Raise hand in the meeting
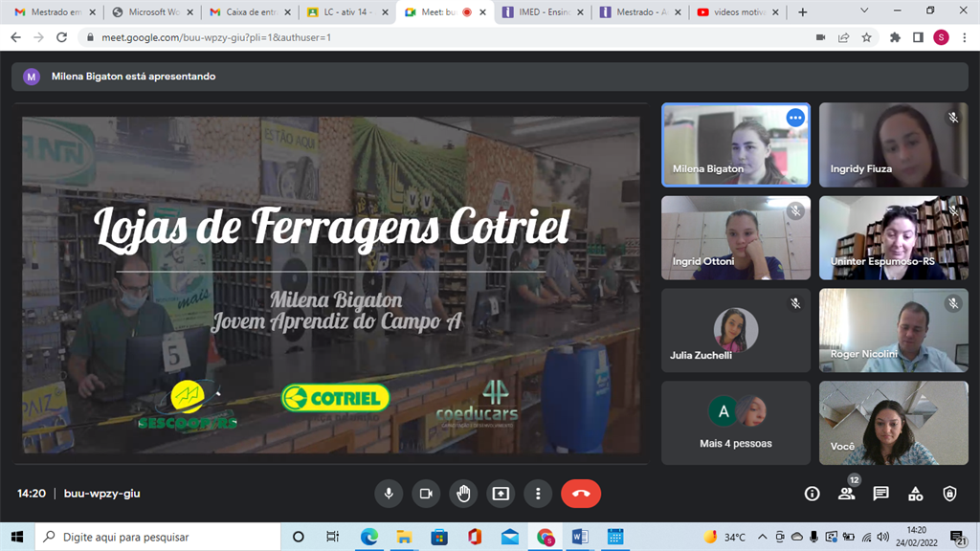 pyautogui.click(x=463, y=494)
